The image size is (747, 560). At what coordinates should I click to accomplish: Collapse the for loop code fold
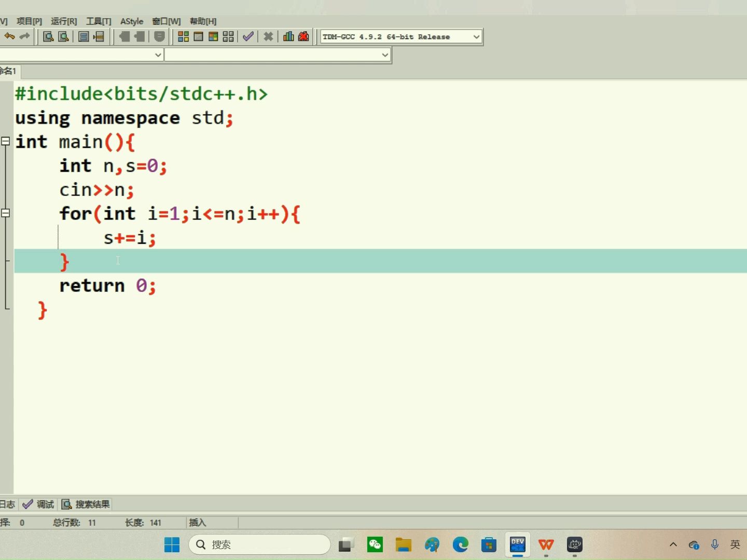6,213
